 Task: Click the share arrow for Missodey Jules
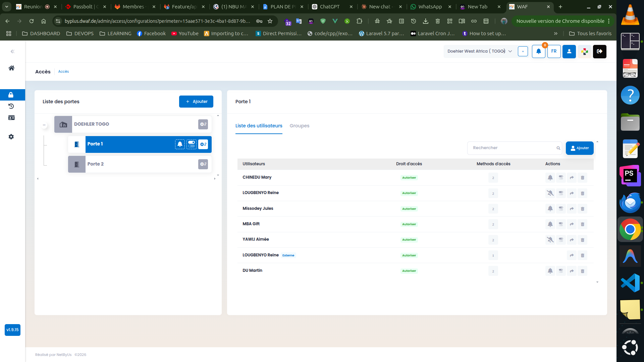pos(572,209)
